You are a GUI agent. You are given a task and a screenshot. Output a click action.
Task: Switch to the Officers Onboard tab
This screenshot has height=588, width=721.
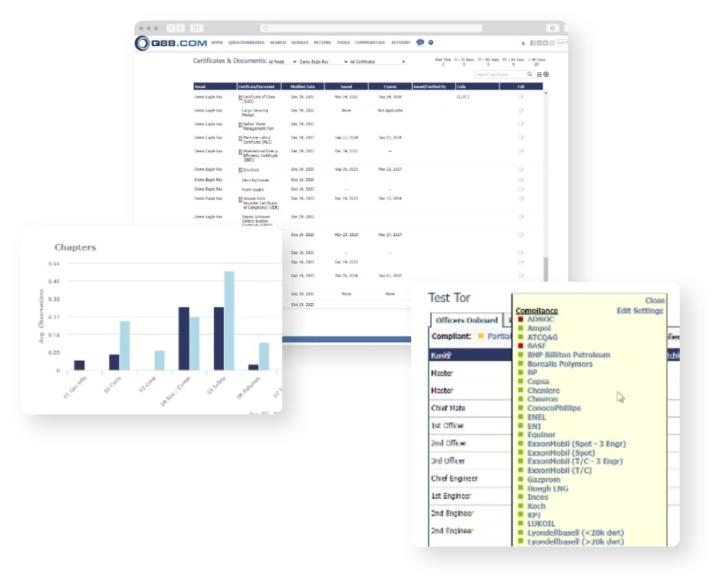tap(467, 320)
